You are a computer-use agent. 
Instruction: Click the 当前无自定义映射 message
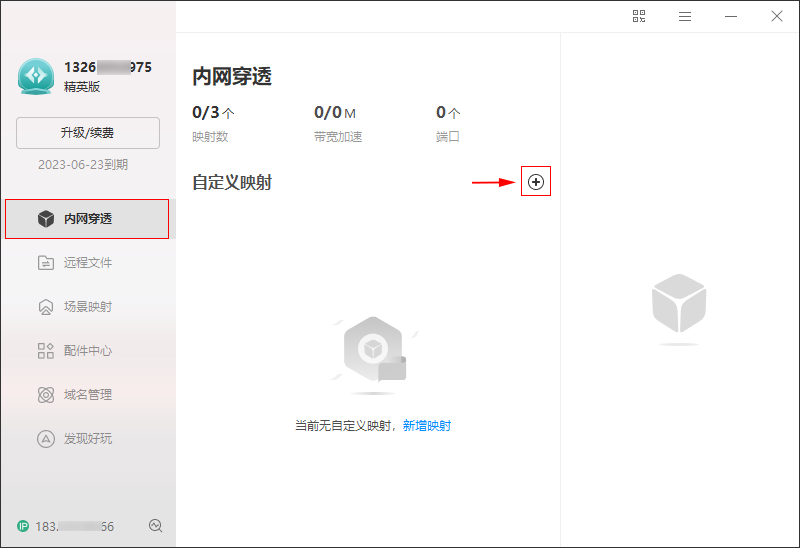[343, 426]
